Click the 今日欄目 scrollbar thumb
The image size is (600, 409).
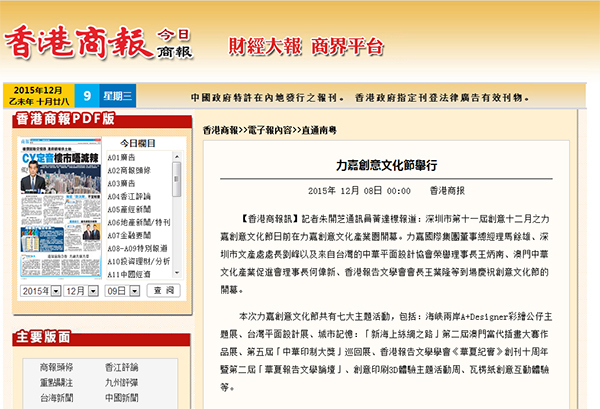(x=176, y=179)
